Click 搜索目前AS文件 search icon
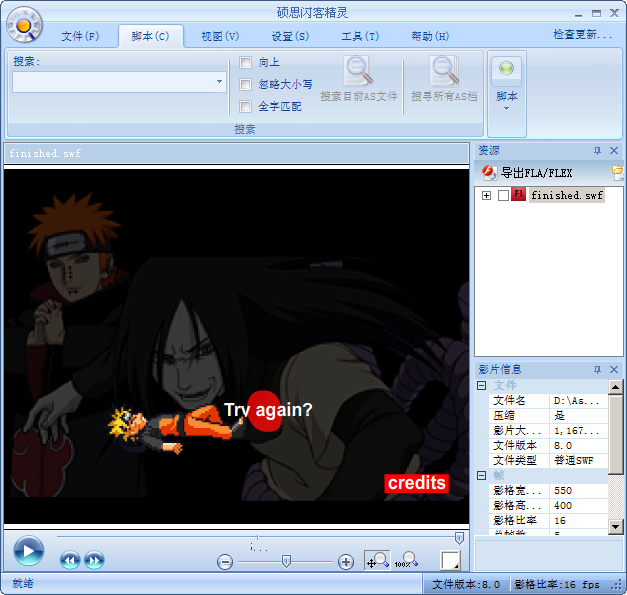 click(358, 70)
